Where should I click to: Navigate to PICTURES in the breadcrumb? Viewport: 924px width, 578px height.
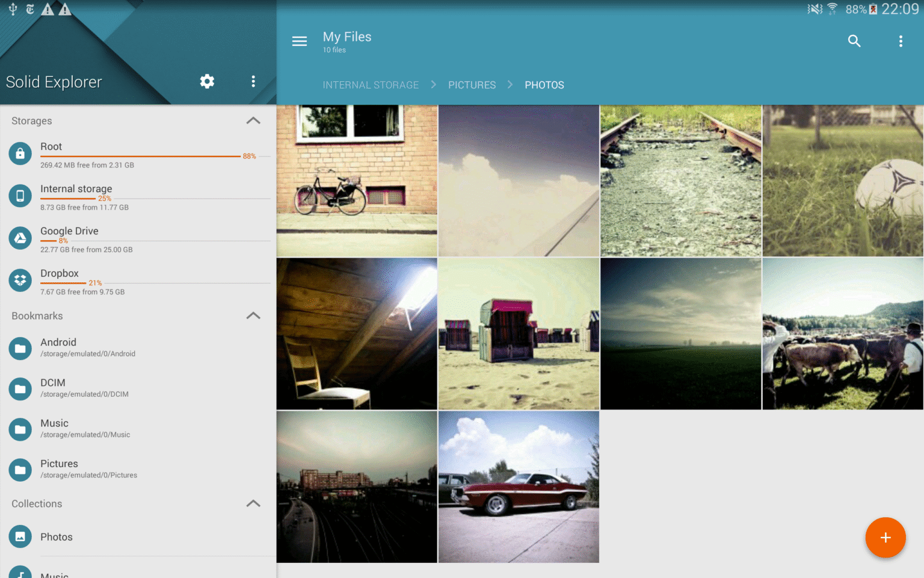[472, 85]
